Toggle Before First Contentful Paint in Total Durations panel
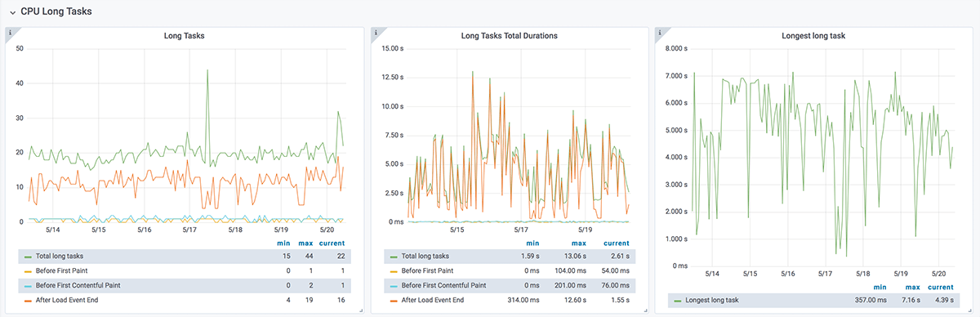The width and height of the screenshot is (980, 317). pos(443,285)
